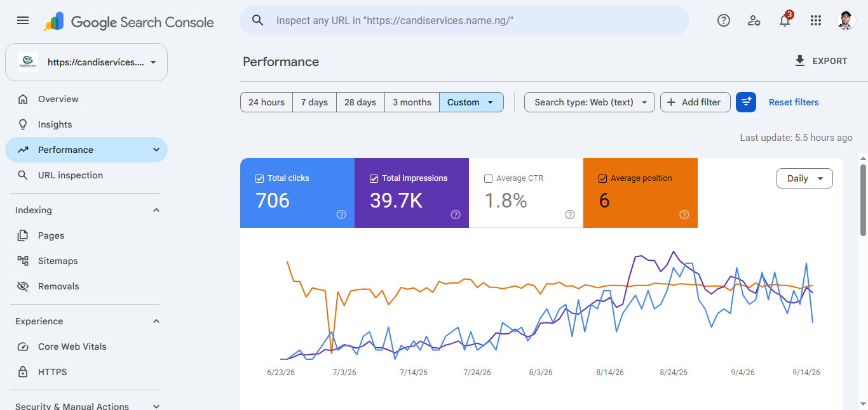Click the Insights lightbulb icon
Image resolution: width=868 pixels, height=410 pixels.
tap(23, 124)
